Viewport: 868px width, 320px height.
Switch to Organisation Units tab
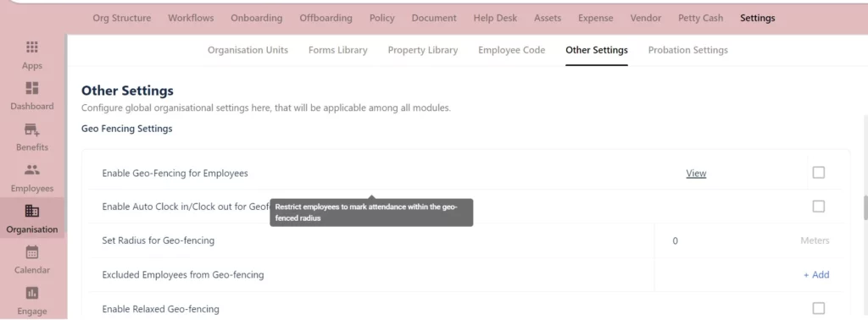pos(248,50)
